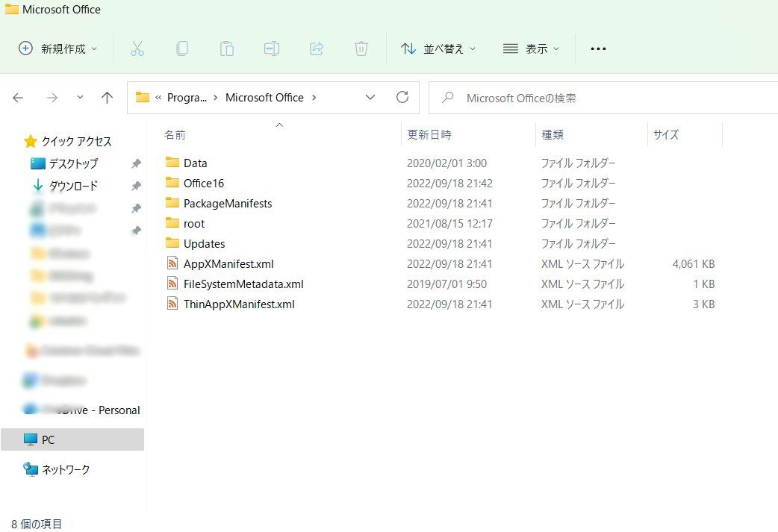
Task: Select the Data folder name
Action: click(196, 163)
